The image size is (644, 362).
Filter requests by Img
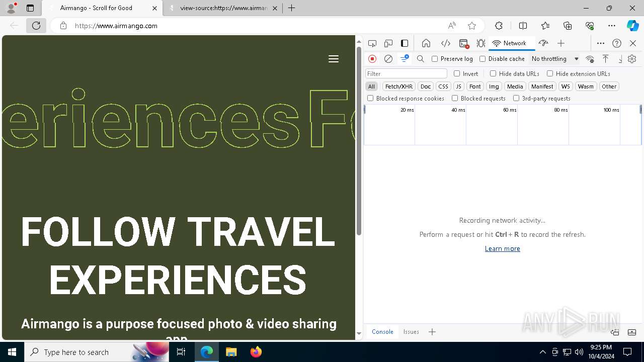click(494, 86)
